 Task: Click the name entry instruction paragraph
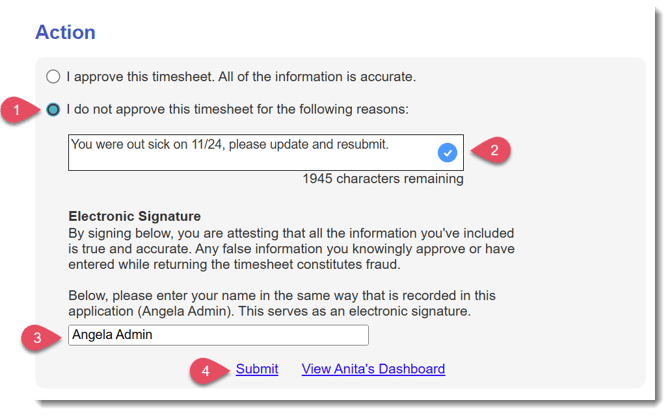coord(290,304)
